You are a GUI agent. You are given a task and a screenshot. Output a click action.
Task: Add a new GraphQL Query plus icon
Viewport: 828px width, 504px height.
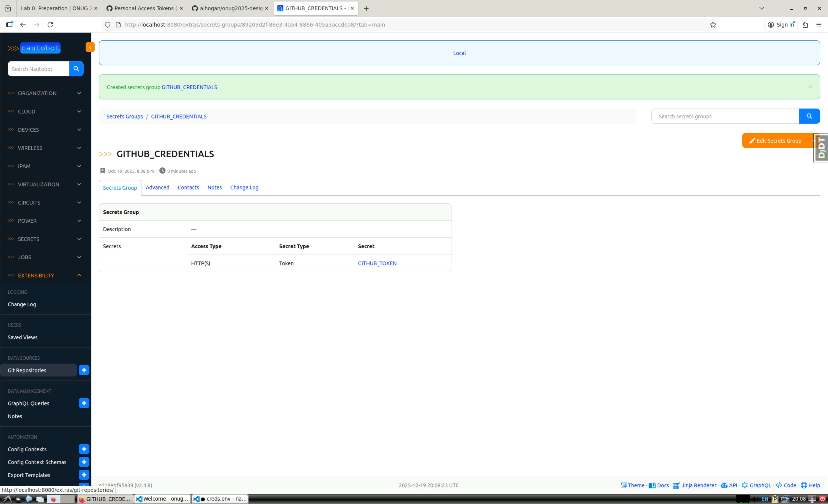click(84, 403)
